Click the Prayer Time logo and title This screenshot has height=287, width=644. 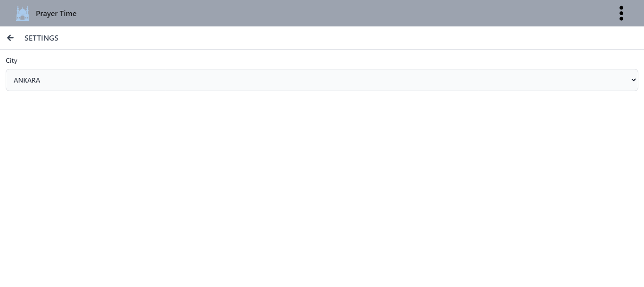[x=46, y=13]
